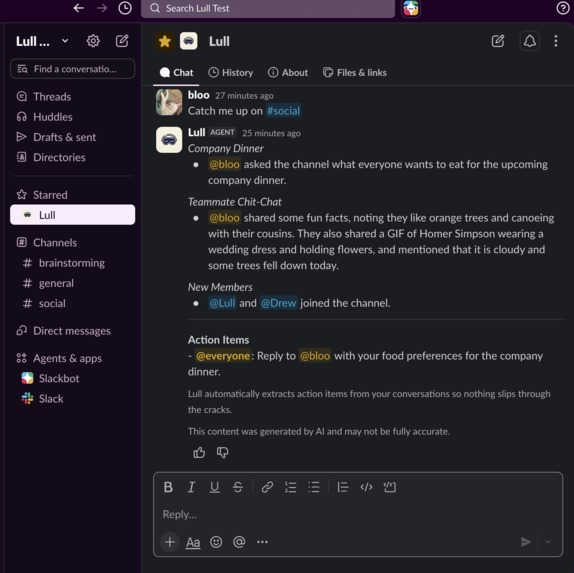The image size is (574, 573).
Task: Switch to the History tab
Action: 231,72
